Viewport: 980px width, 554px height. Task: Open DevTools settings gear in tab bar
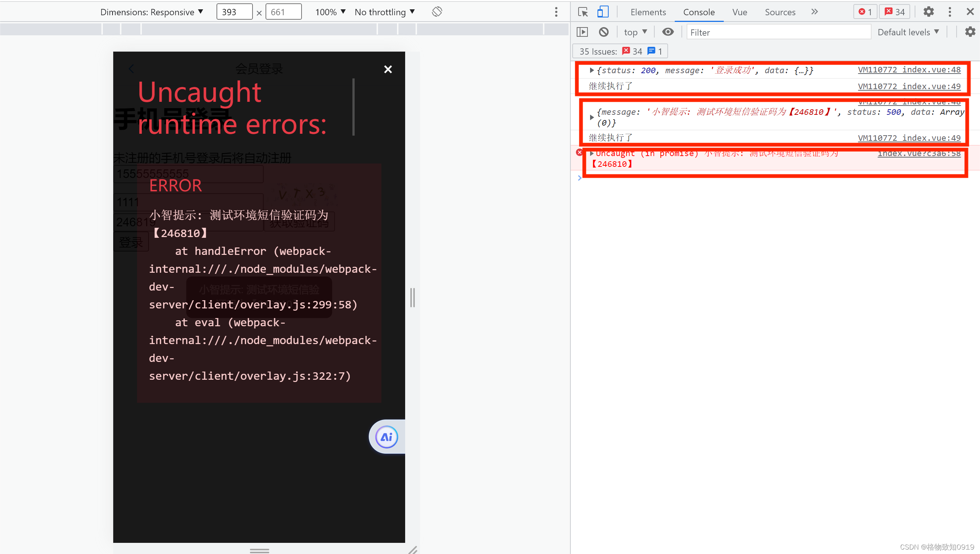[928, 12]
